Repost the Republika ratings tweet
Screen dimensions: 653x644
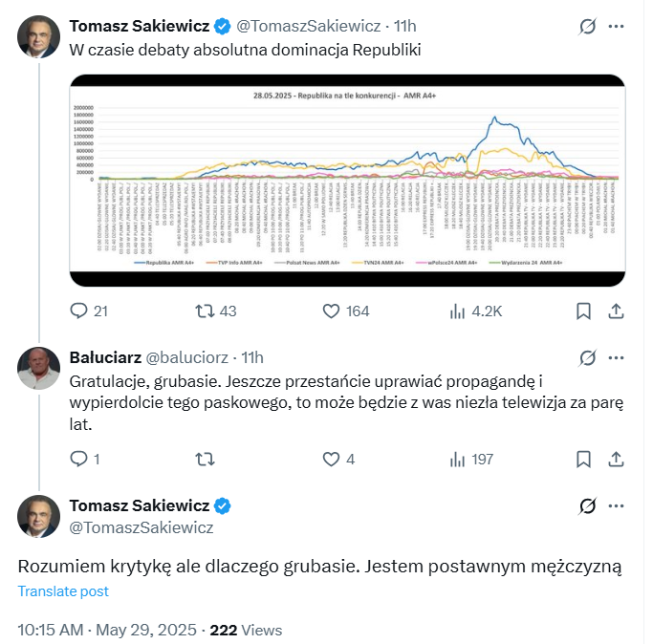[205, 311]
